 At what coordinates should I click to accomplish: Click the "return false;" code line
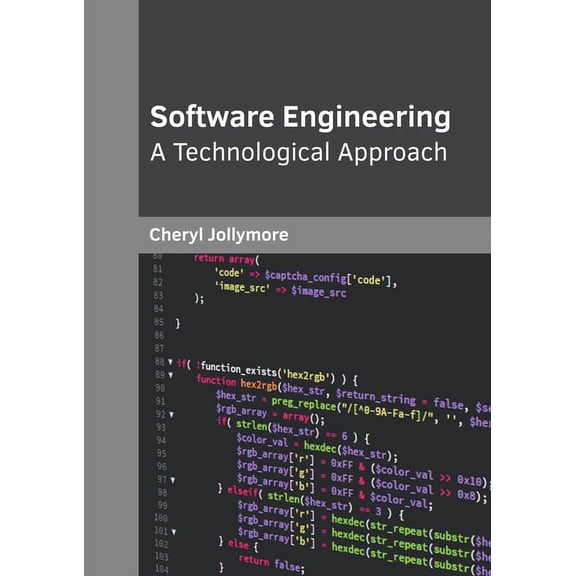(x=271, y=564)
